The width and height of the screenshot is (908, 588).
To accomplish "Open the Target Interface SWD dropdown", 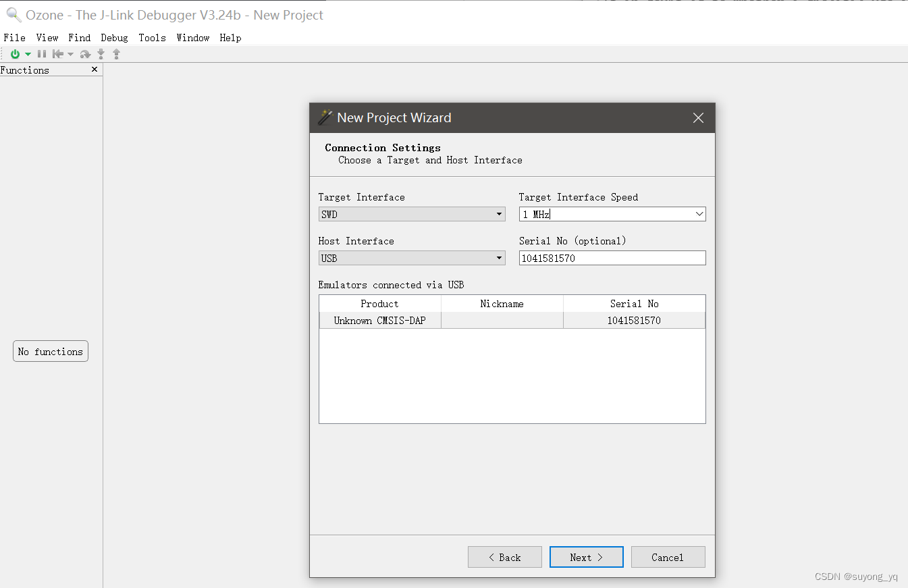I will (412, 215).
